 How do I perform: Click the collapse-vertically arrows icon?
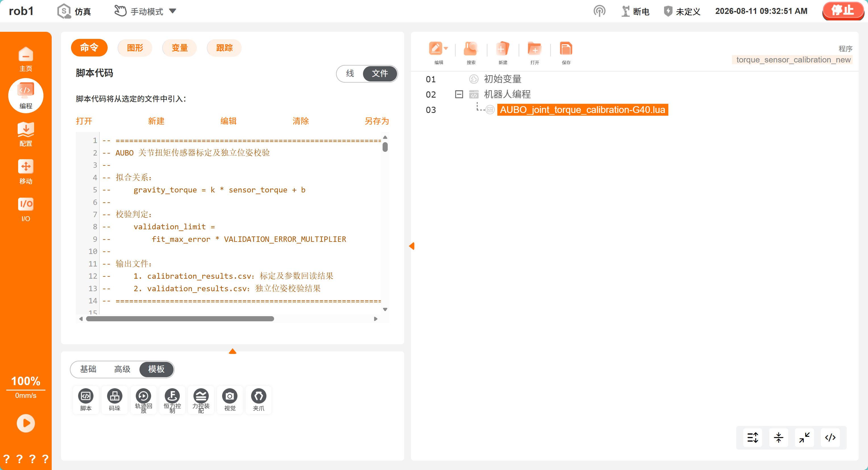coord(778,437)
